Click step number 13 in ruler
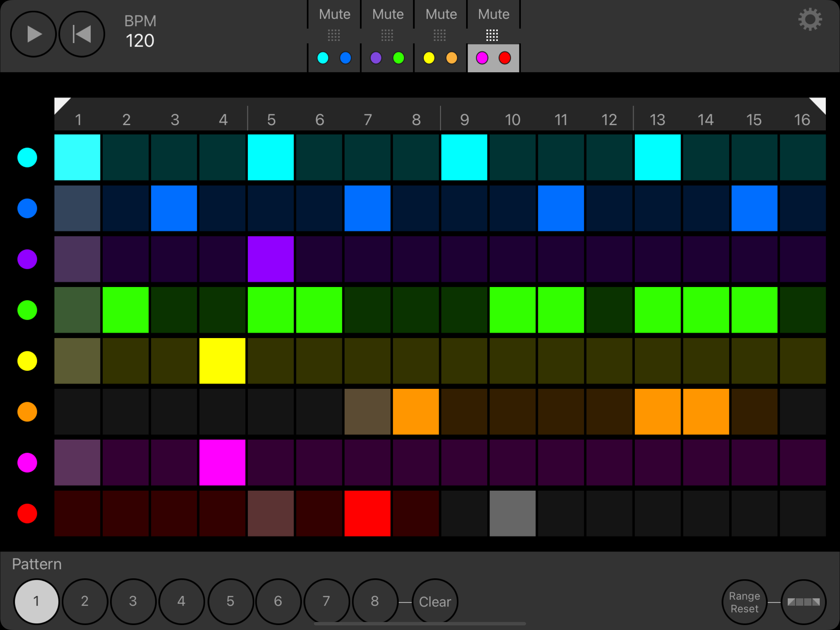The height and width of the screenshot is (630, 840). tap(657, 120)
